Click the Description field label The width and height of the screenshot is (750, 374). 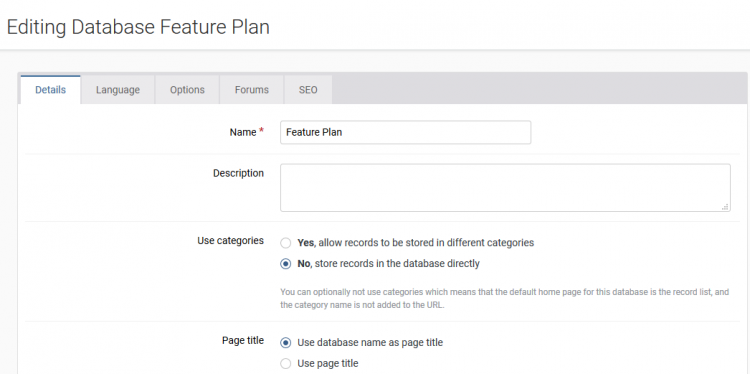point(238,173)
